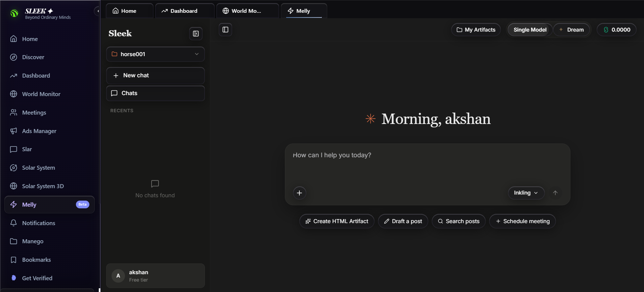Open Solar System 3D globe icon
644x292 pixels.
point(13,186)
